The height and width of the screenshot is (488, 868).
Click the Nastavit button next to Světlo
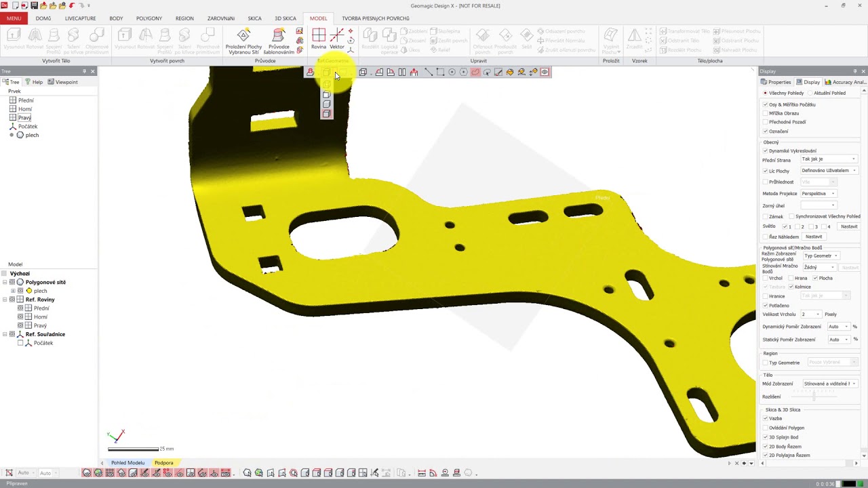(849, 226)
